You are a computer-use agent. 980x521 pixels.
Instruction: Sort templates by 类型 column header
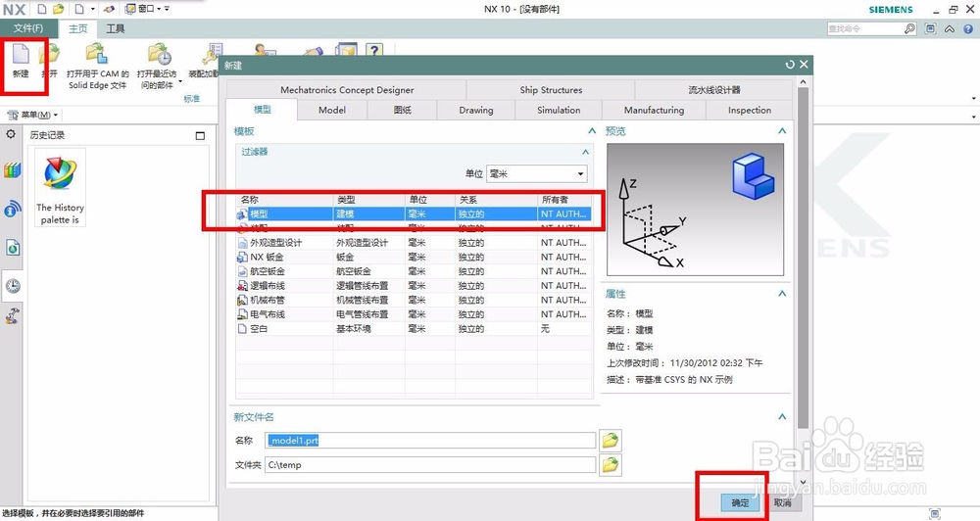369,200
